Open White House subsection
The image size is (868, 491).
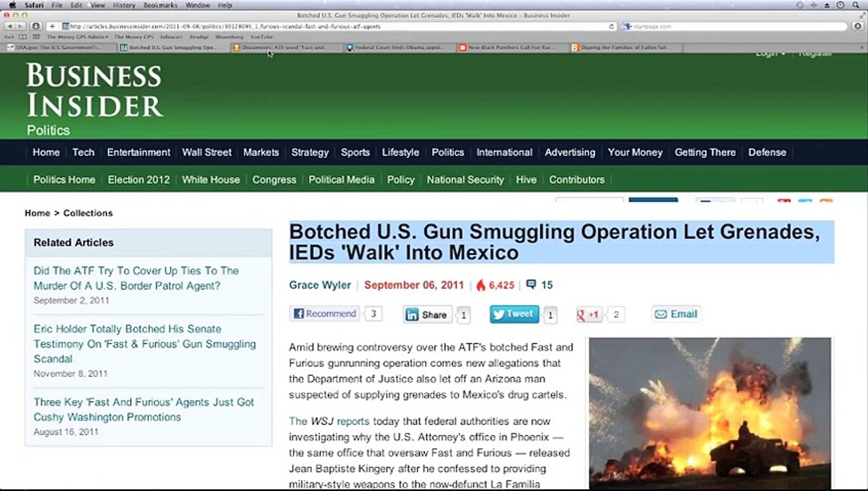(211, 179)
